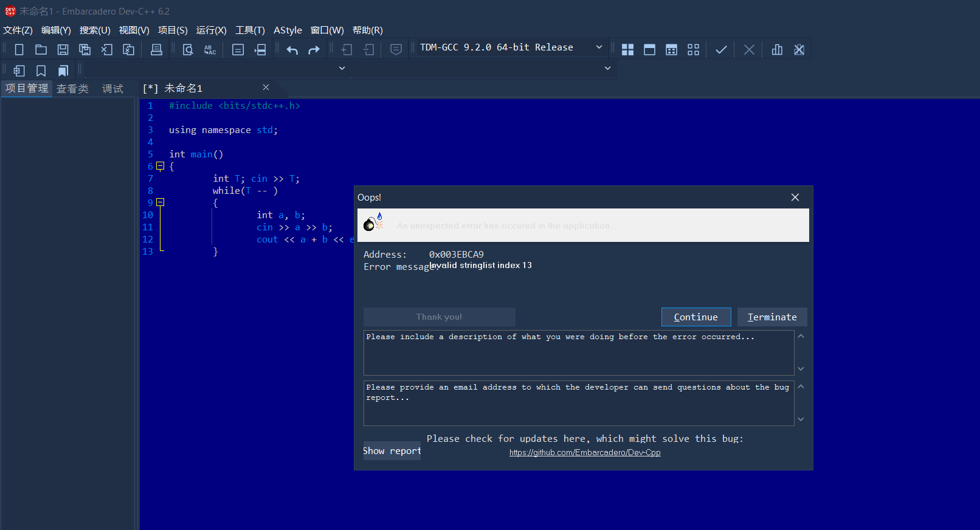The image size is (980, 530).
Task: Open the 搜索(U) menu
Action: pos(95,30)
